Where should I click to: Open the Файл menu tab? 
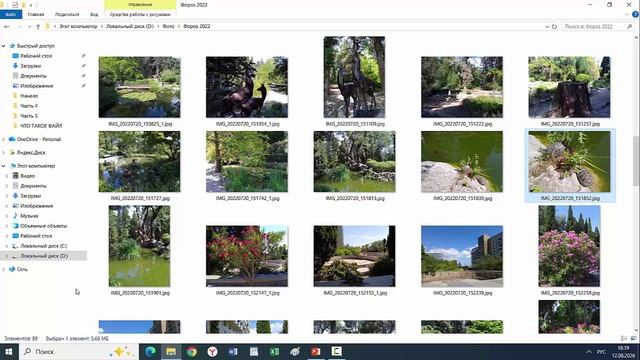tap(11, 14)
